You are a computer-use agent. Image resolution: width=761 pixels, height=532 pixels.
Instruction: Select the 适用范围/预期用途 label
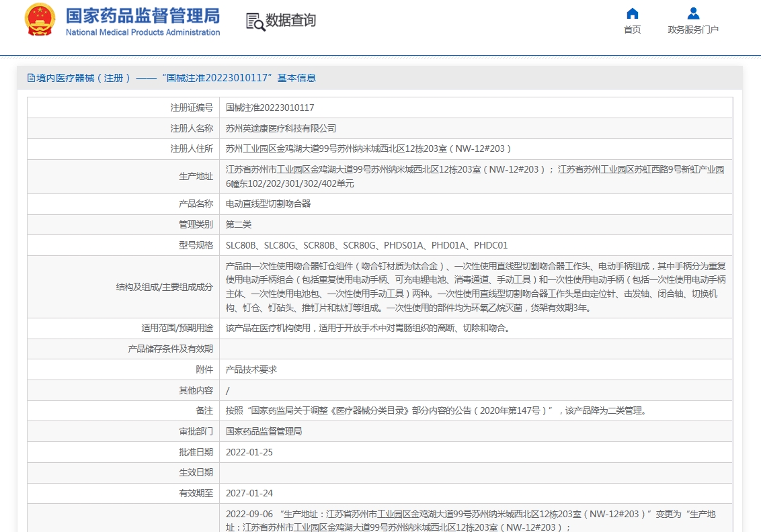pos(177,328)
